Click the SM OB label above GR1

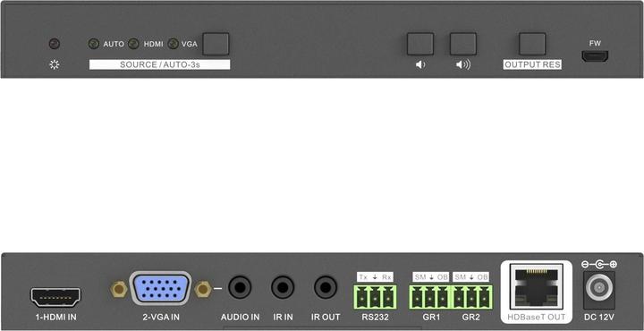click(431, 277)
